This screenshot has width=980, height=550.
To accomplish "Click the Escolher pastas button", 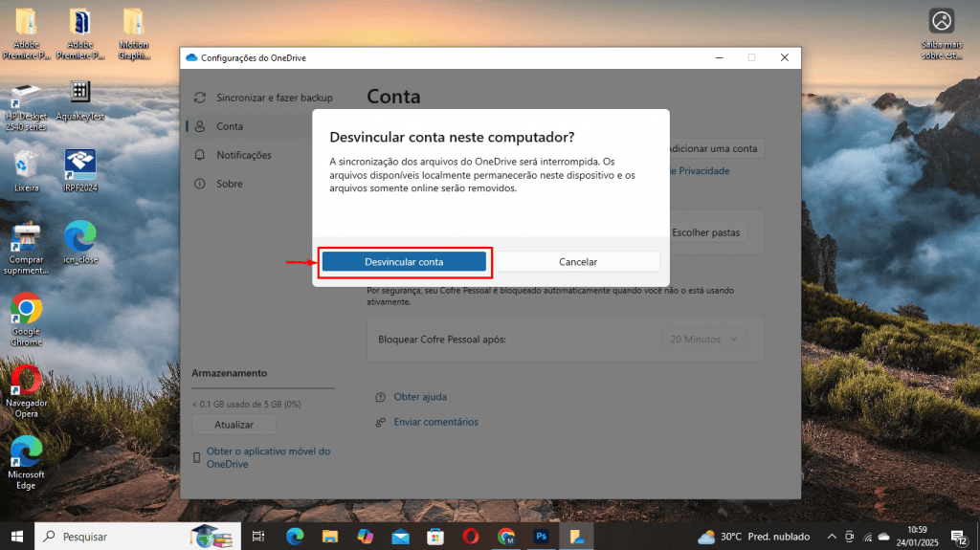I will 708,232.
